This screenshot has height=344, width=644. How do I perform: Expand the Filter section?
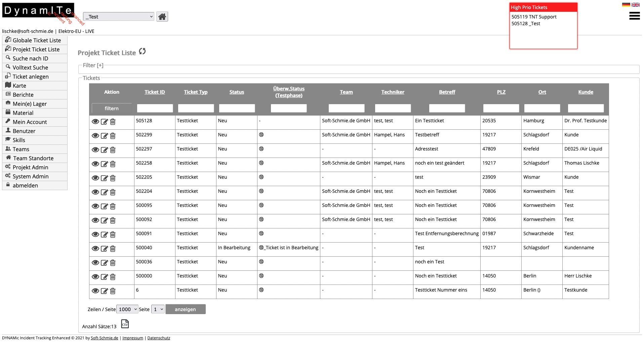(92, 65)
